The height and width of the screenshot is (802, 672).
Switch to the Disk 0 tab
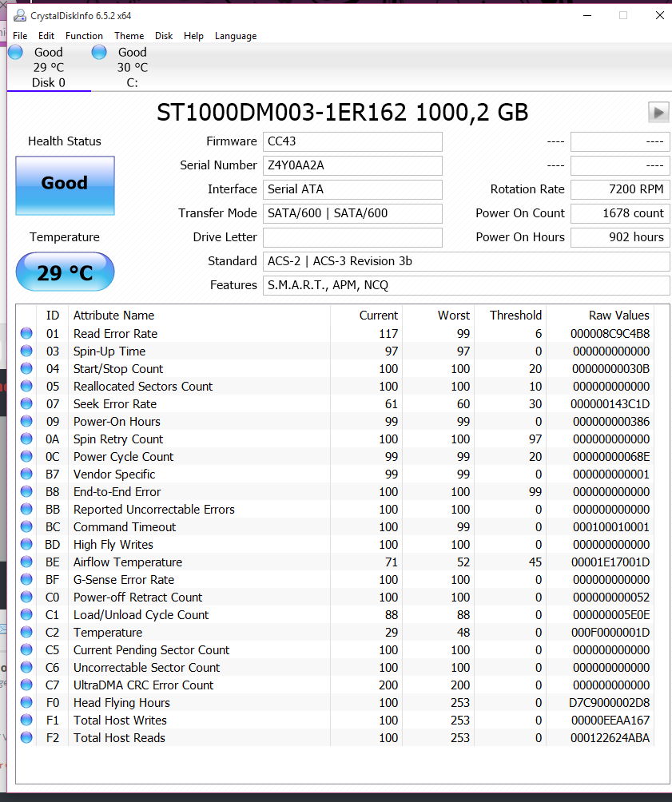48,68
